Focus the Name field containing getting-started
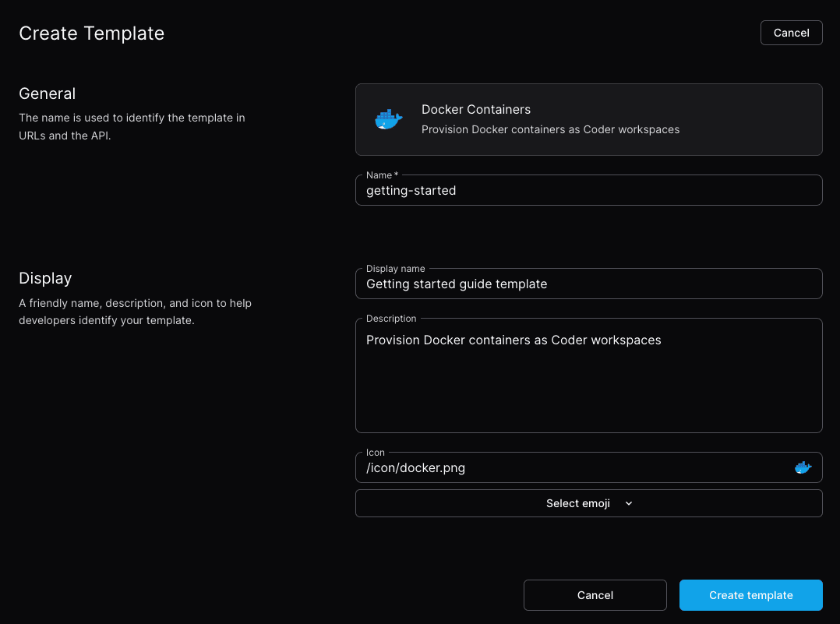Viewport: 840px width, 624px height. click(589, 190)
